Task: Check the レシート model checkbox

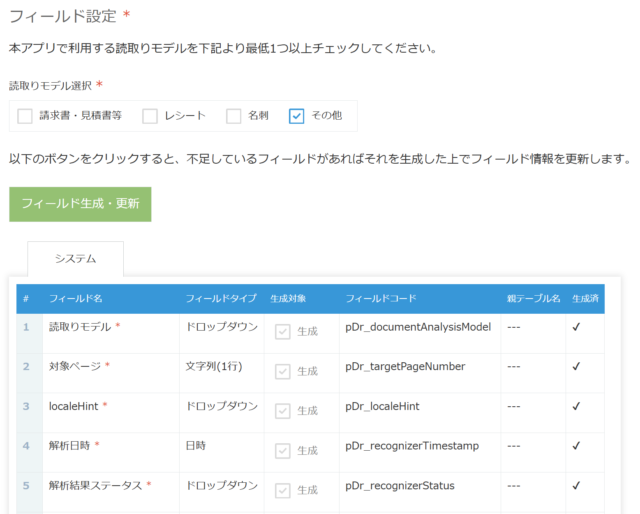Action: [150, 116]
